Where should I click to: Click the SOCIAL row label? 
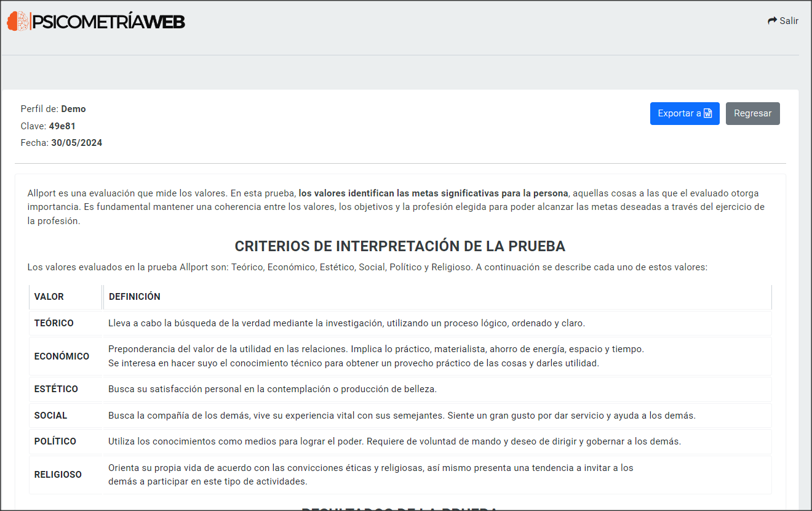point(50,416)
